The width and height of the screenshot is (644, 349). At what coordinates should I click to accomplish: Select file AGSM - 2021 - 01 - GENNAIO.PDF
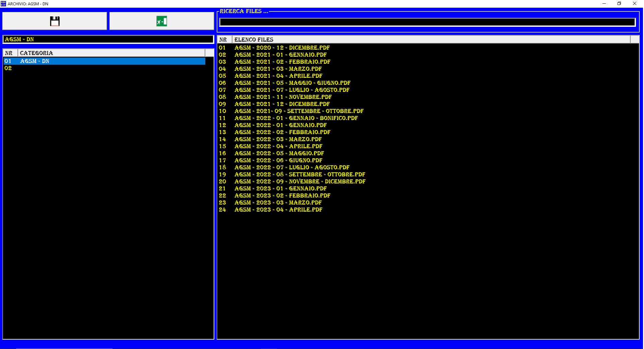coord(280,55)
